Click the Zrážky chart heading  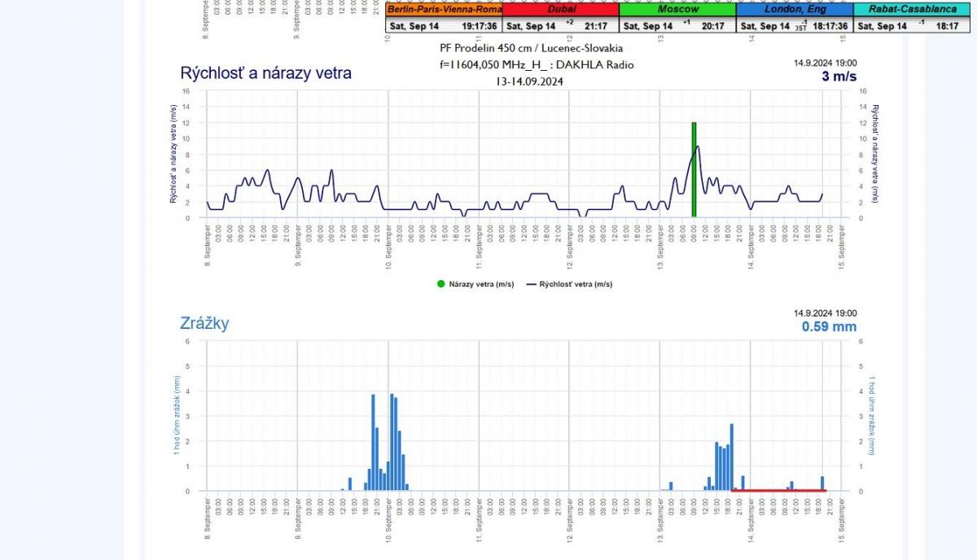click(204, 323)
